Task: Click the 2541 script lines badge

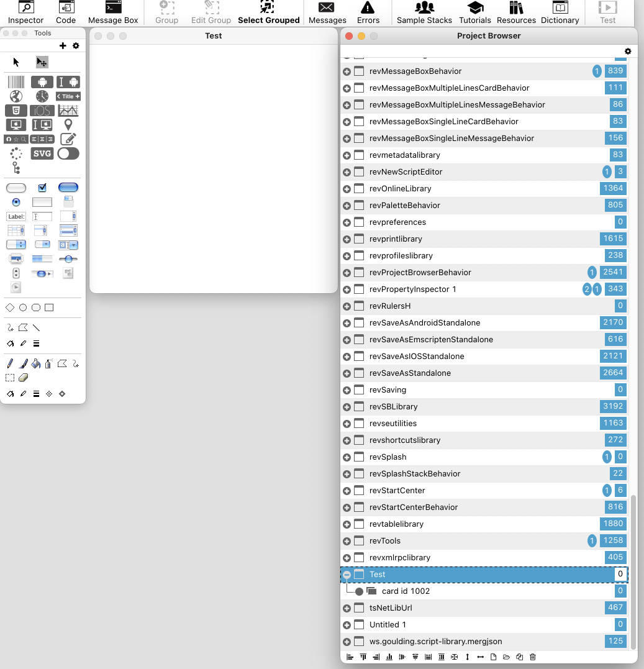Action: point(613,272)
